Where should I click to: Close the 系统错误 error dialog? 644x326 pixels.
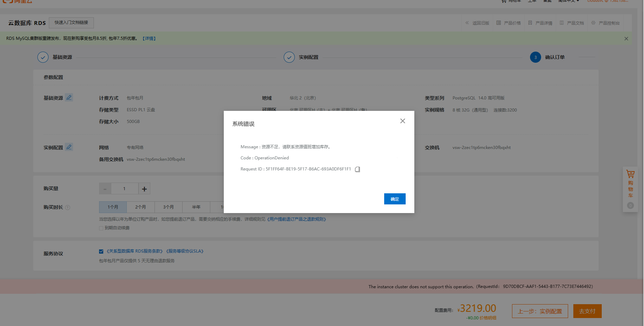pyautogui.click(x=403, y=121)
